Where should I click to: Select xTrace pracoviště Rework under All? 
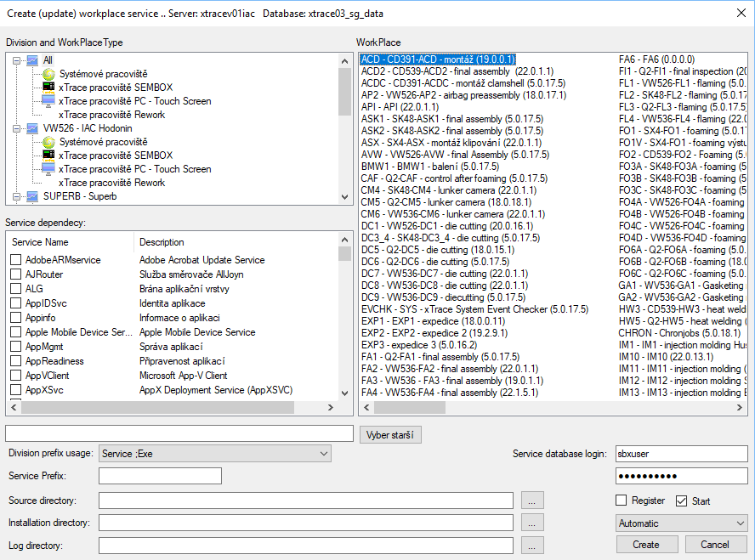111,115
